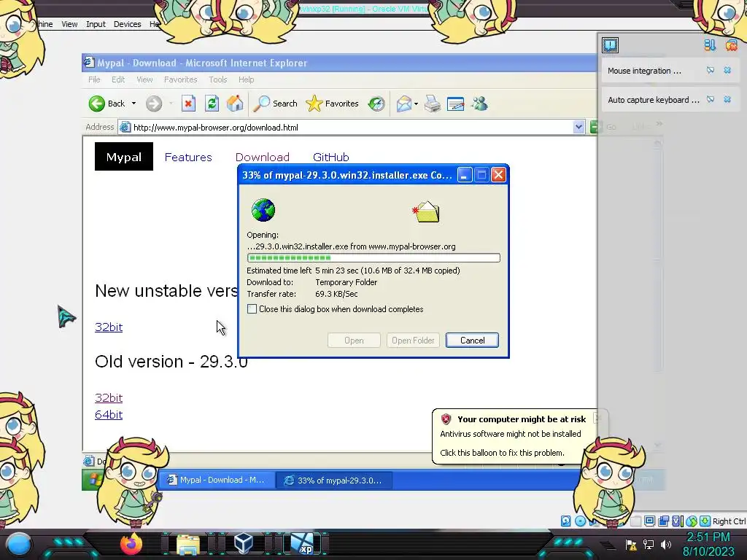This screenshot has width=747, height=560.
Task: Open the file manager folder on host taskbar
Action: coord(188,544)
